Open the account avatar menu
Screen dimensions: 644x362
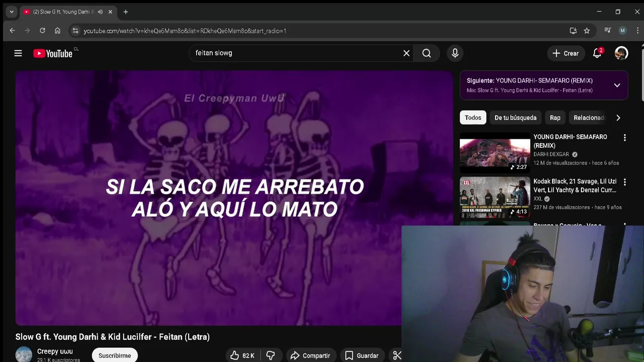tap(621, 53)
